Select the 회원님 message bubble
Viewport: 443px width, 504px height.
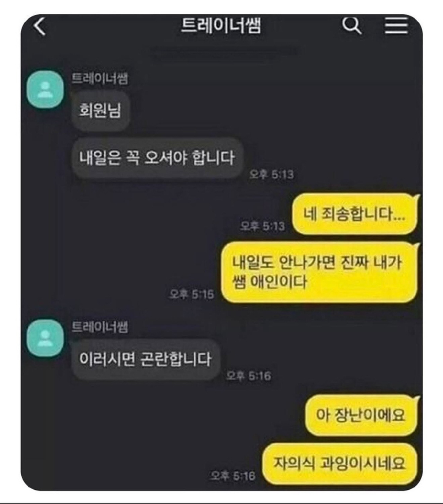(x=100, y=110)
